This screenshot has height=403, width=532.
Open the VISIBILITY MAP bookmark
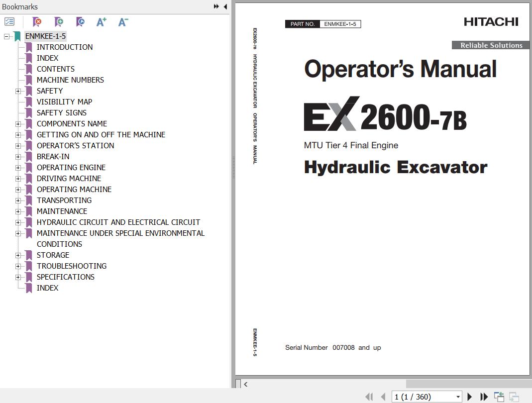(65, 102)
